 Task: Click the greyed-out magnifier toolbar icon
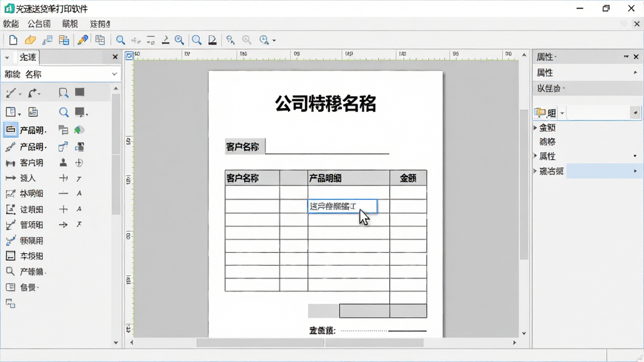[247, 40]
